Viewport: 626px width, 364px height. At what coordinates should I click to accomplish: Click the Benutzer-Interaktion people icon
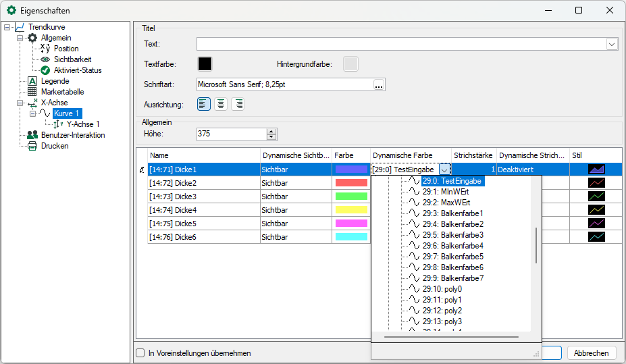point(32,135)
